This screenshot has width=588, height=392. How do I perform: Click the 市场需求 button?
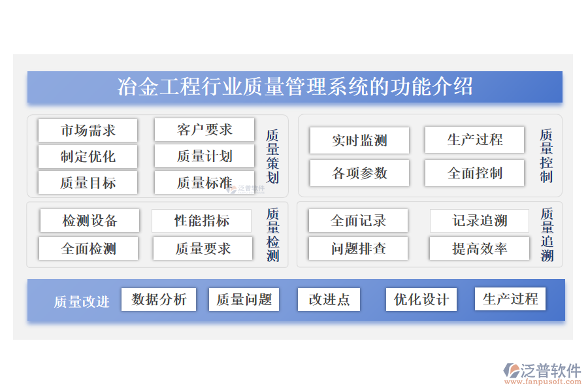[x=88, y=129]
